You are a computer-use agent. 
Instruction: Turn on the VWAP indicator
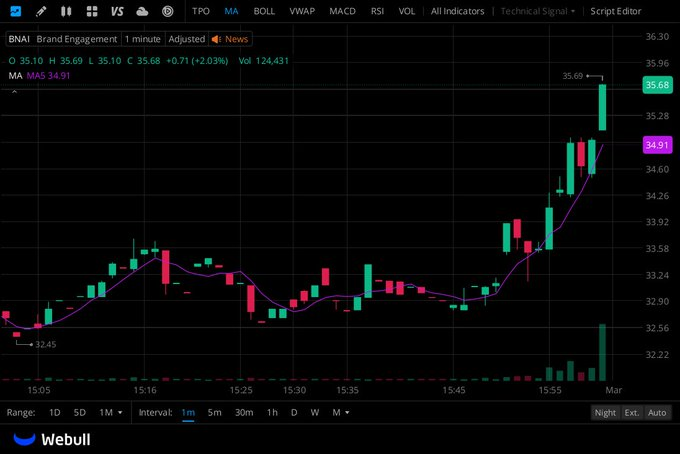(302, 11)
